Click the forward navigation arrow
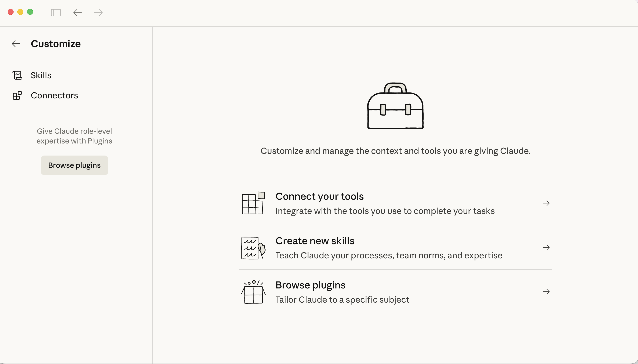 (x=98, y=12)
